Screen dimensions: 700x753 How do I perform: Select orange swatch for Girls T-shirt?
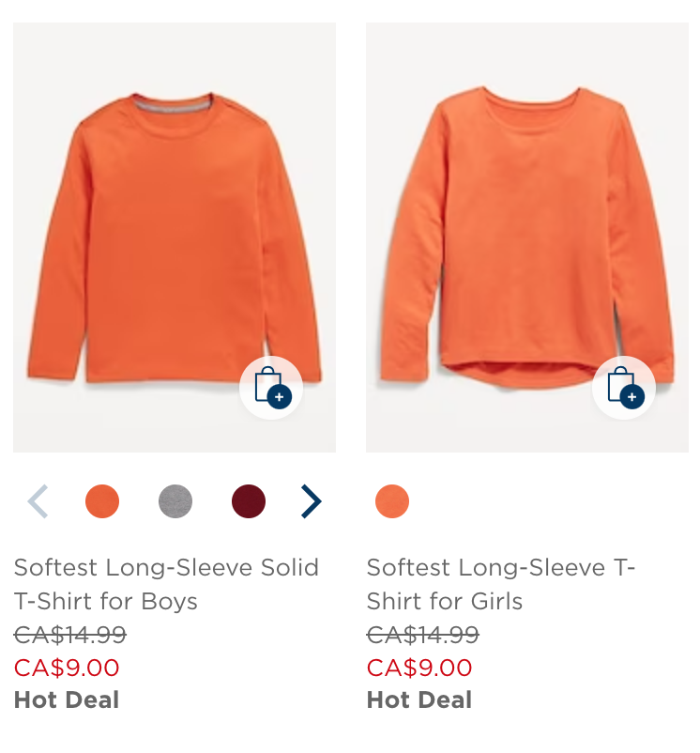click(392, 501)
